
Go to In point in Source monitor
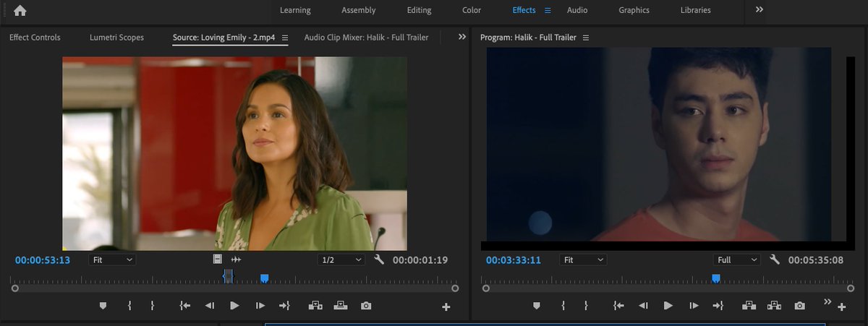tap(185, 306)
